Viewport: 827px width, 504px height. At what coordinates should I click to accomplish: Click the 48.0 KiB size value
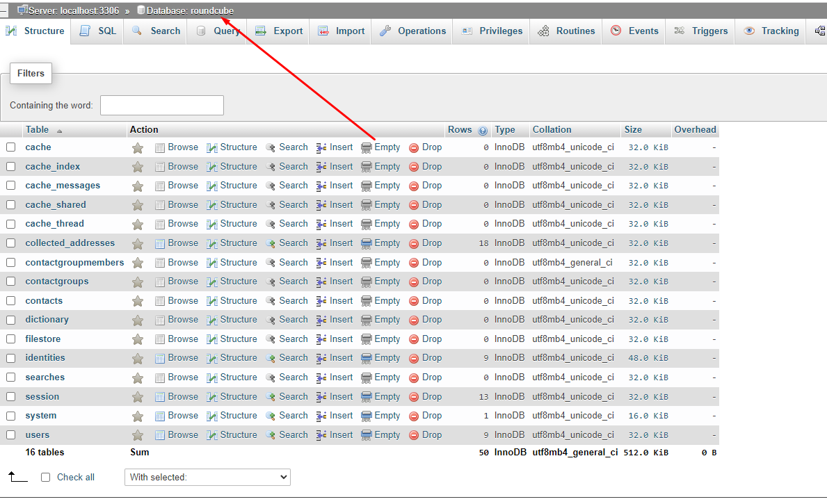click(x=648, y=359)
